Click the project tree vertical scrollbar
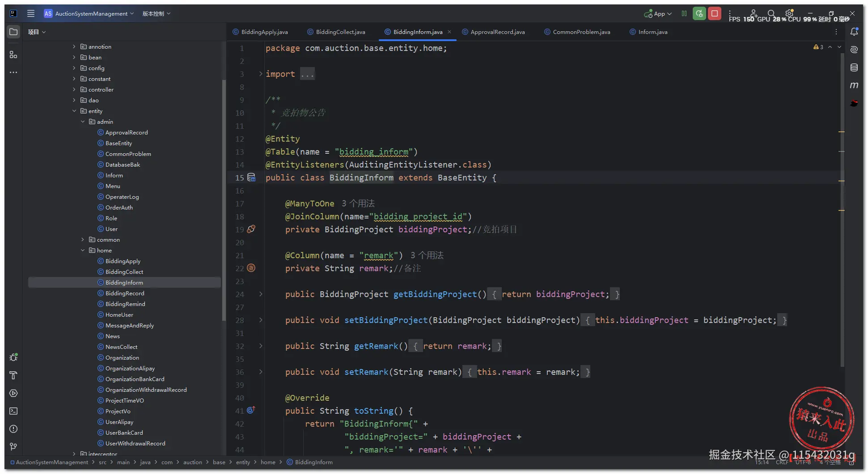Viewport: 868px width, 474px height. 224,200
